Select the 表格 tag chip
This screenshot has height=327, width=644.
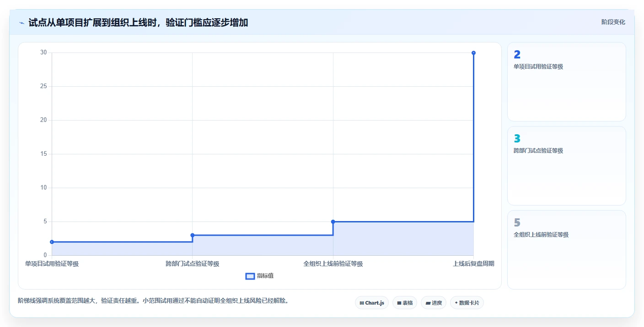tap(404, 303)
